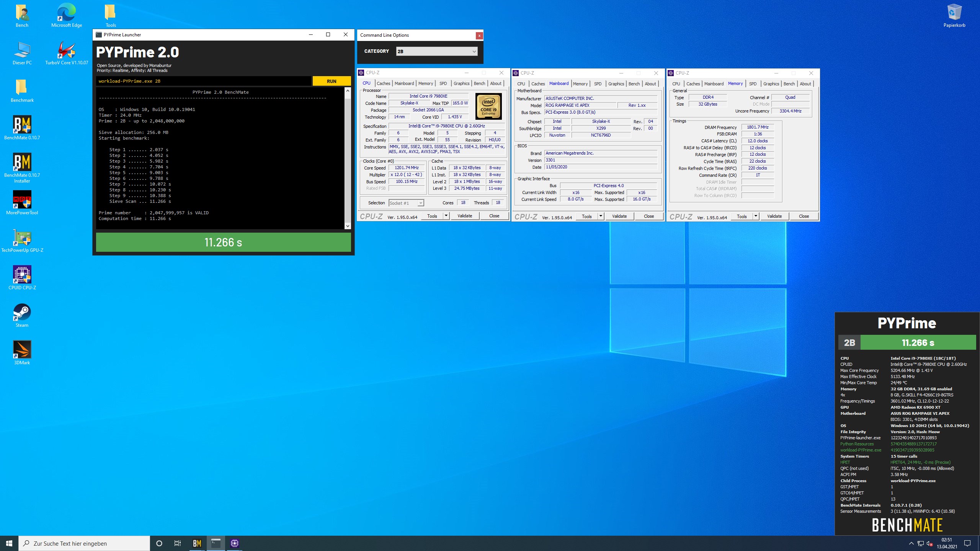
Task: Click the Windows search box in taskbar
Action: point(84,543)
